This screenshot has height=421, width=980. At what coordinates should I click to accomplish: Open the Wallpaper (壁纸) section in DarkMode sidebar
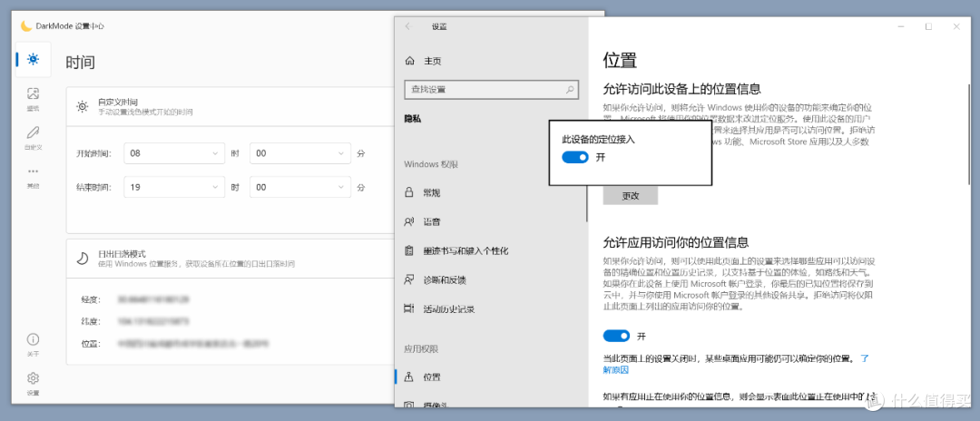33,99
